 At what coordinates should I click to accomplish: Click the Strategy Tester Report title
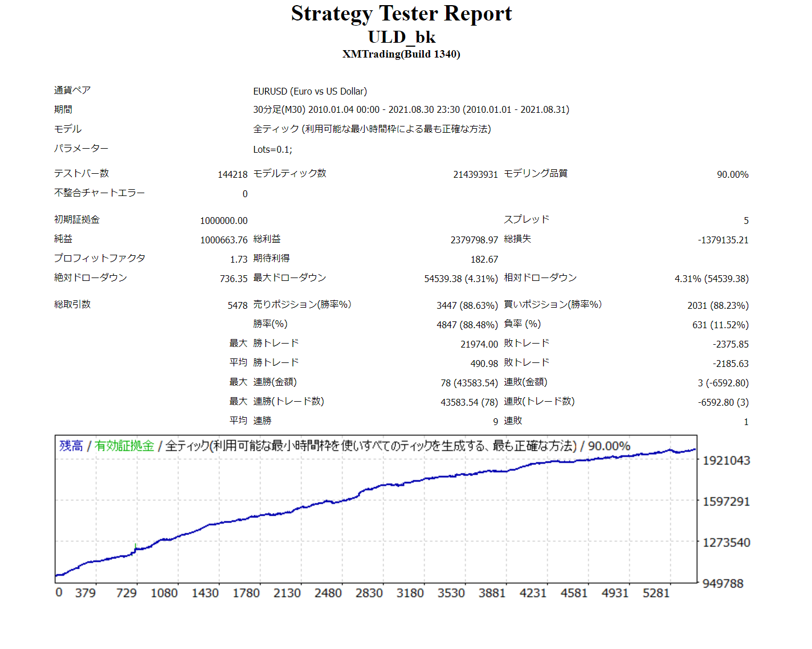click(x=401, y=14)
